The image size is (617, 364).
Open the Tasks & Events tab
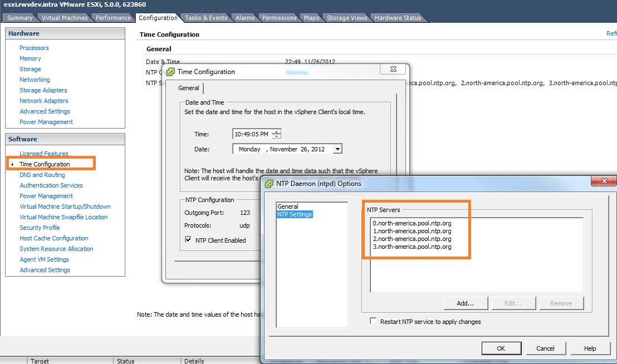pos(206,18)
